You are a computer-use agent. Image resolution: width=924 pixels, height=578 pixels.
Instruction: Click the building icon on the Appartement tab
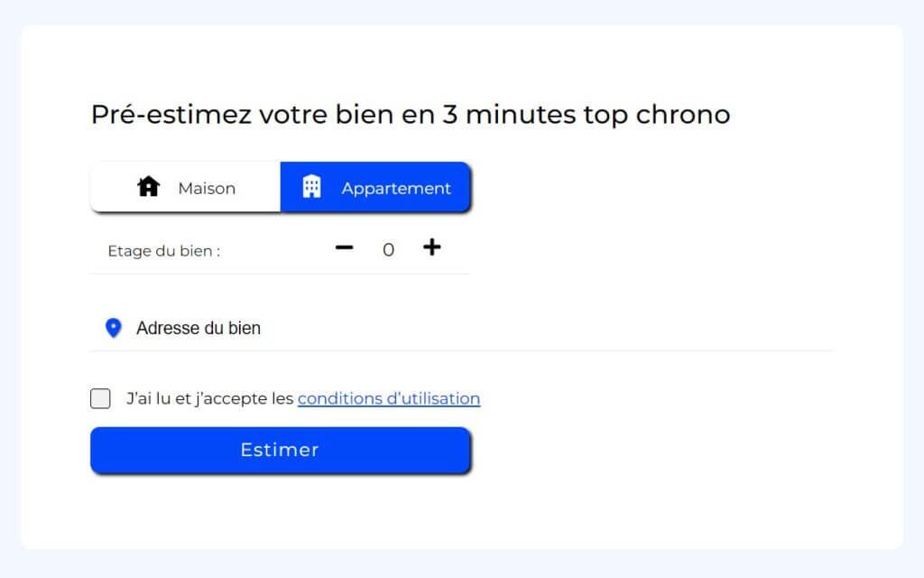[x=312, y=187]
